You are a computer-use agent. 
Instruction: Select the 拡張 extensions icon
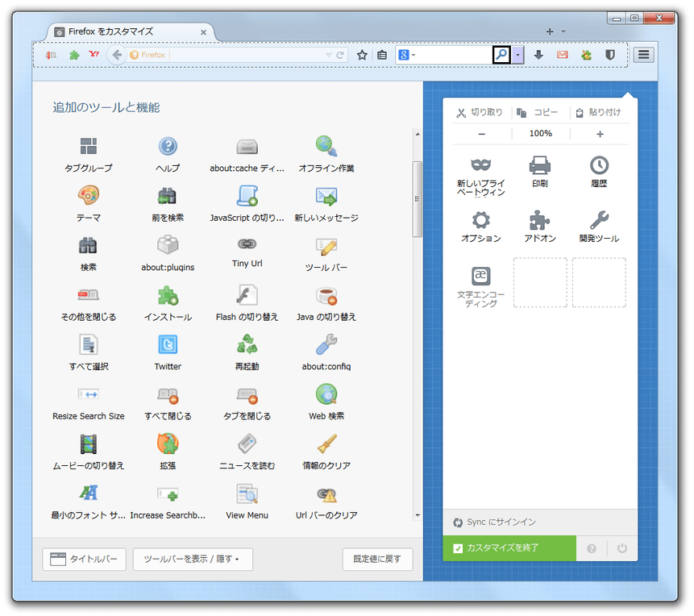(x=168, y=443)
